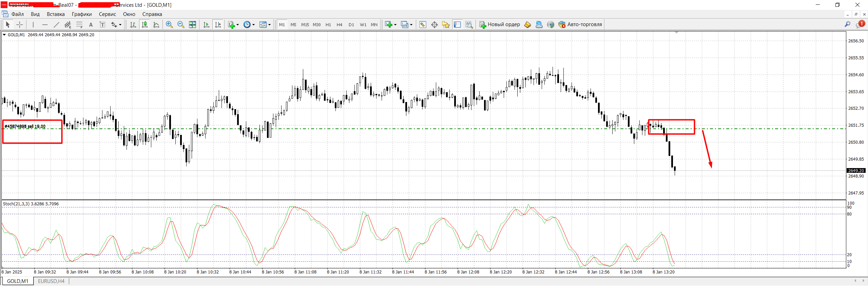Toggle Terminal window icon

[x=457, y=24]
